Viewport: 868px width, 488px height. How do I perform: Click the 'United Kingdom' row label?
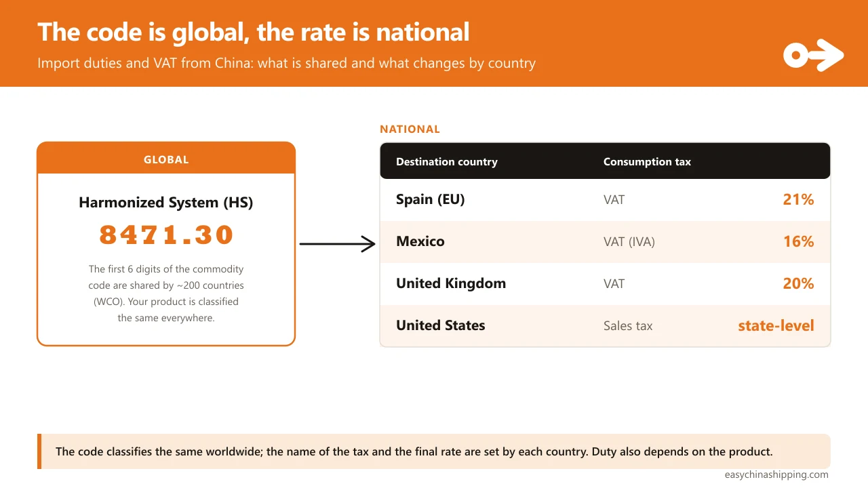pos(451,283)
